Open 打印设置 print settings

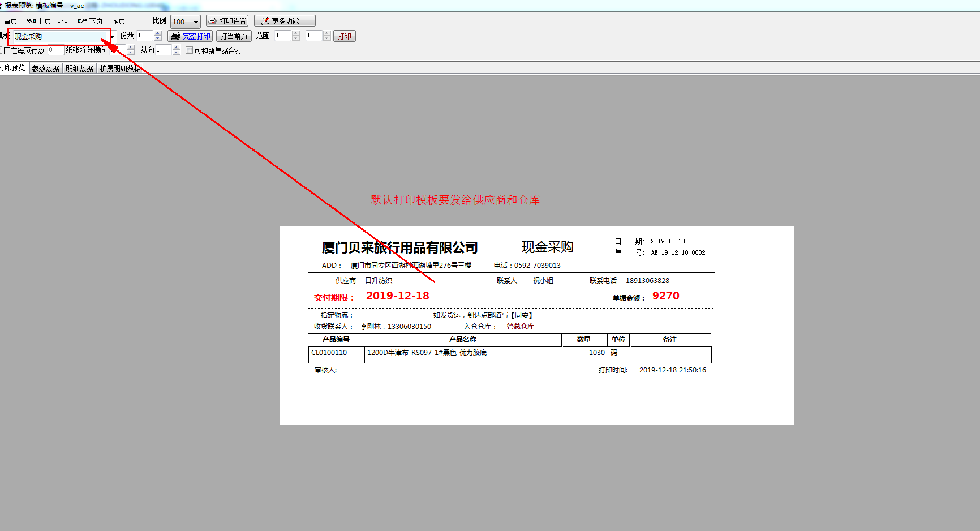227,21
